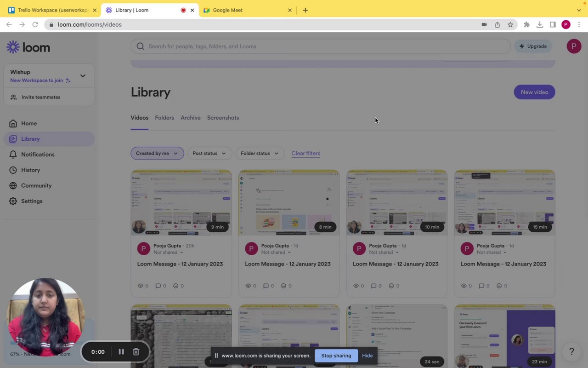
Task: Click the Upgrade button
Action: click(x=533, y=46)
